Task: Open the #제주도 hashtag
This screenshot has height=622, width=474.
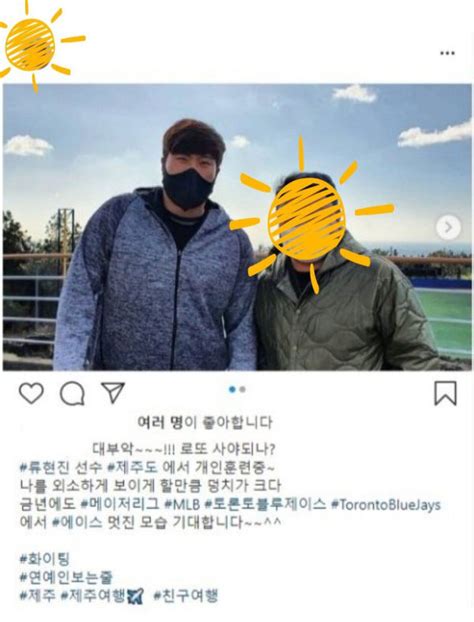Action: [132, 467]
